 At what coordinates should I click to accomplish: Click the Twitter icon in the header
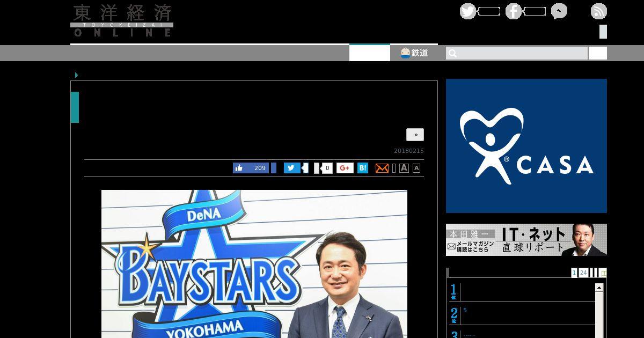(468, 11)
